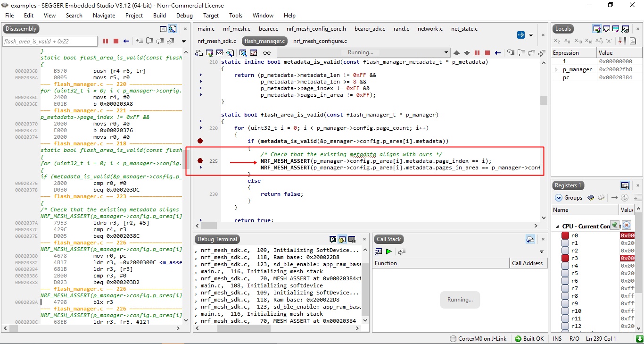Pause execution in the Disassembly toolbar
Viewport: 644px width, 344px height.
106,42
